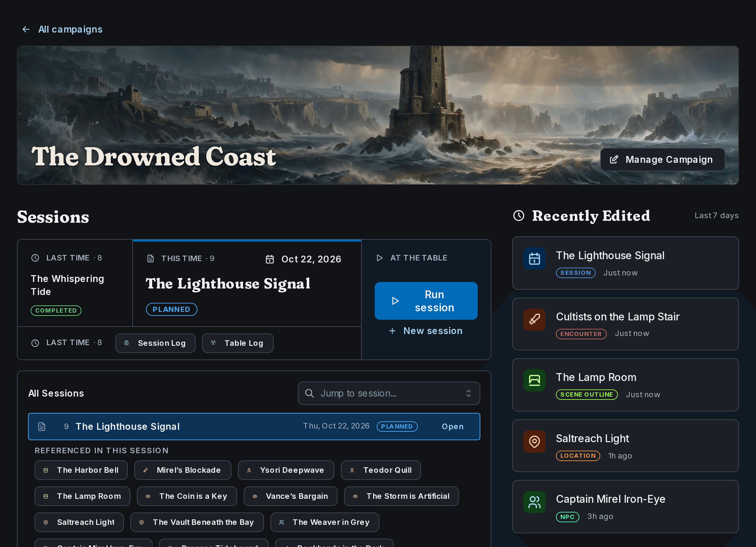Click the pencil icon on Manage Campaign

(614, 160)
